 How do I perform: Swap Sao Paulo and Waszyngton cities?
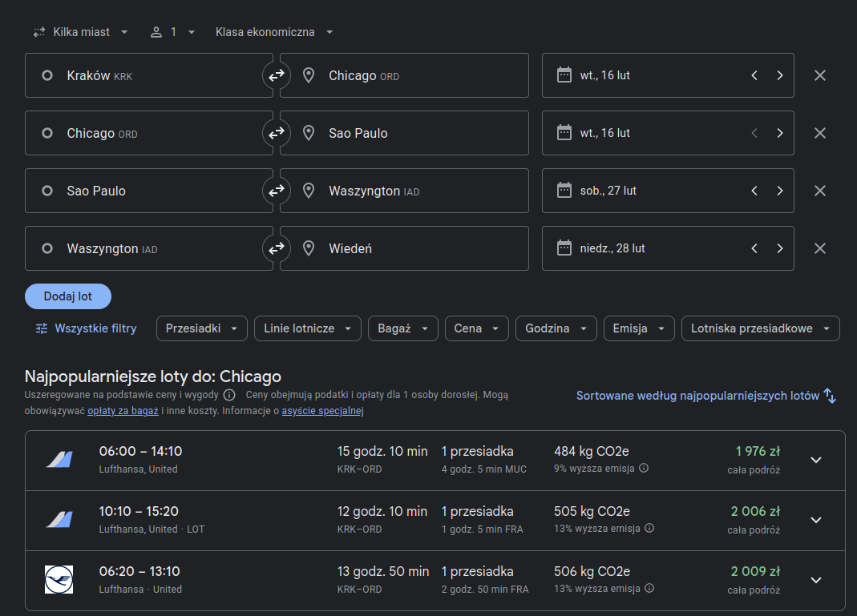[x=277, y=191]
